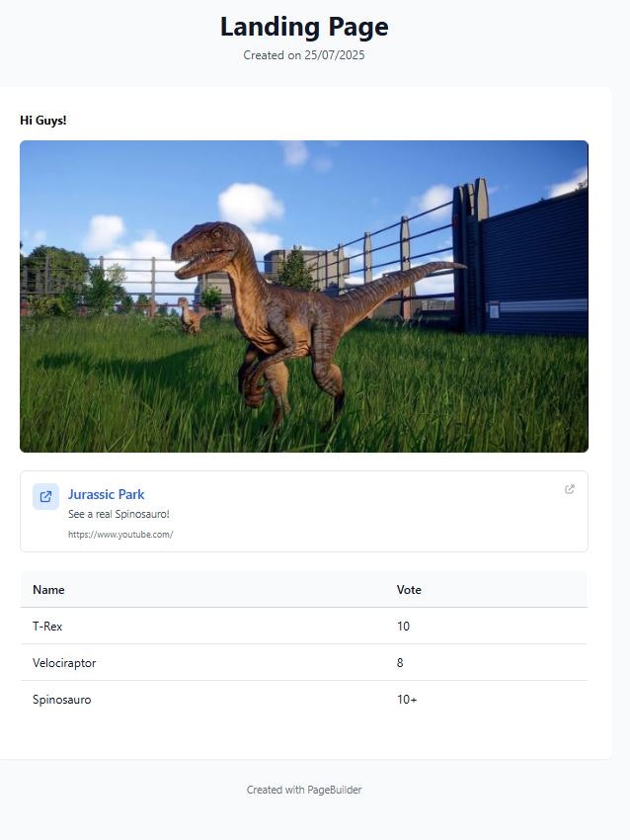
Task: Click the velociraptor image
Action: tap(304, 296)
